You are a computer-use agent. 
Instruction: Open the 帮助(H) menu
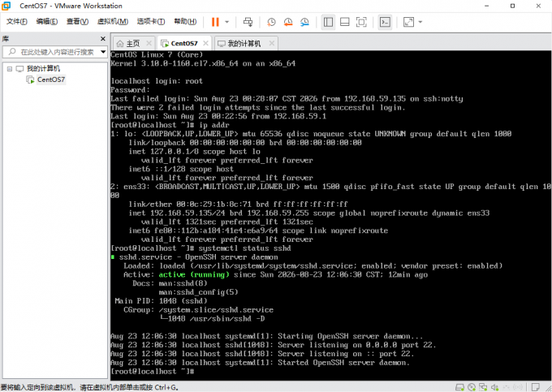(185, 21)
